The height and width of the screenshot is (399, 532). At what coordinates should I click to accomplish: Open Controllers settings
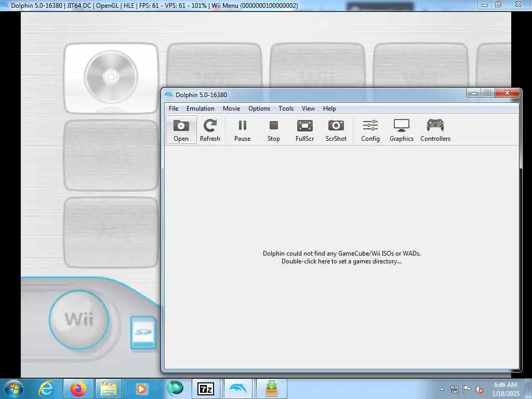pyautogui.click(x=435, y=129)
